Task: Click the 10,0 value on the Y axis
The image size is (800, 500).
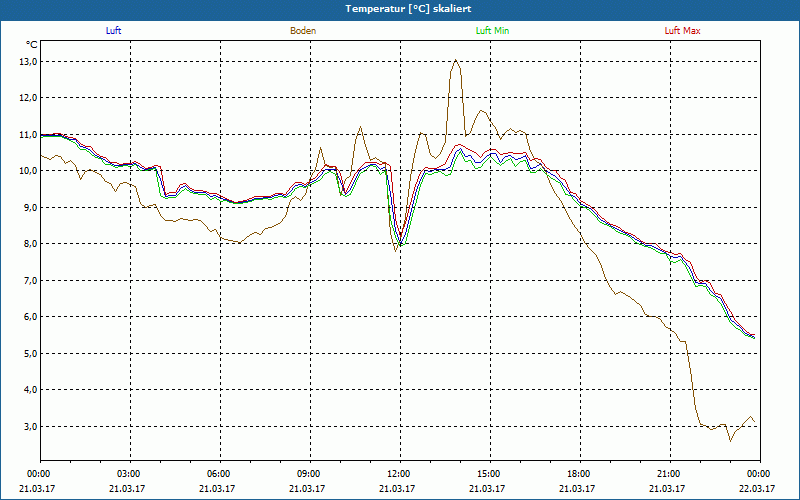Action: (29, 171)
